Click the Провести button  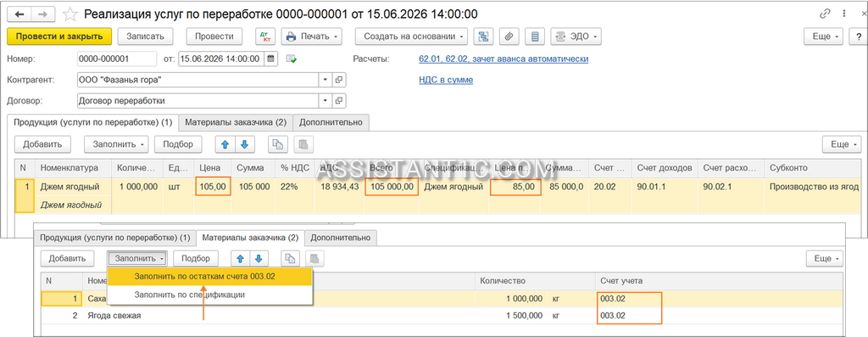[214, 37]
